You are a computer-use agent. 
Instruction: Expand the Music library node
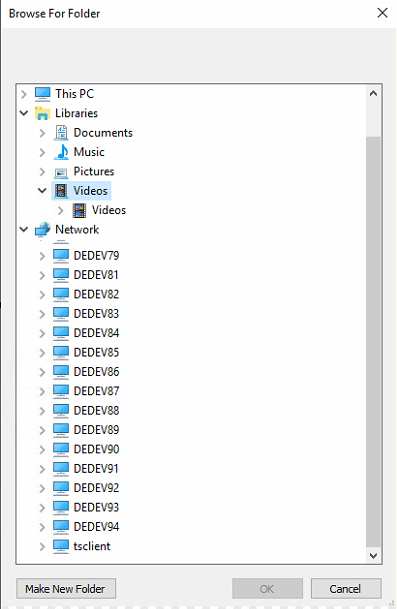(42, 152)
